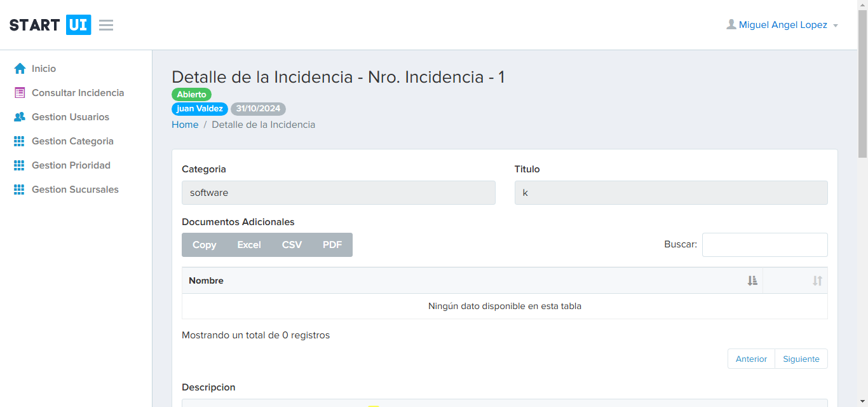Viewport: 868px width, 407px height.
Task: Click the Consultar Incidencia list icon
Action: click(20, 93)
